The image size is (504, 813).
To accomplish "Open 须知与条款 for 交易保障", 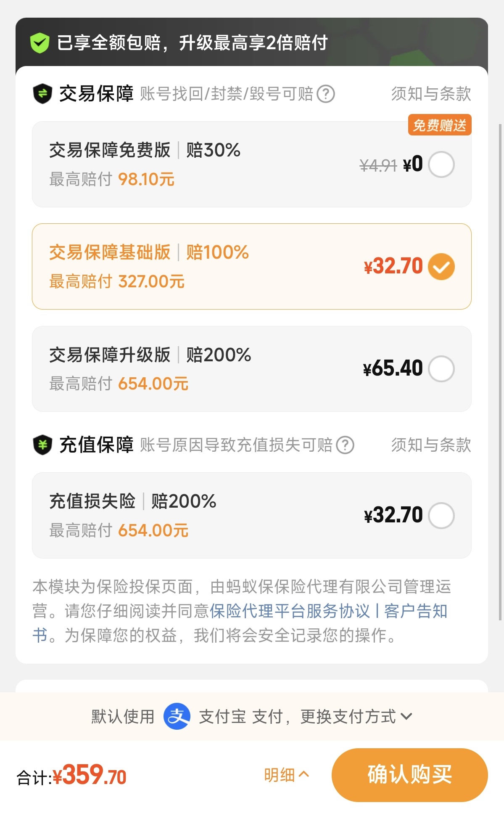I will coord(431,94).
